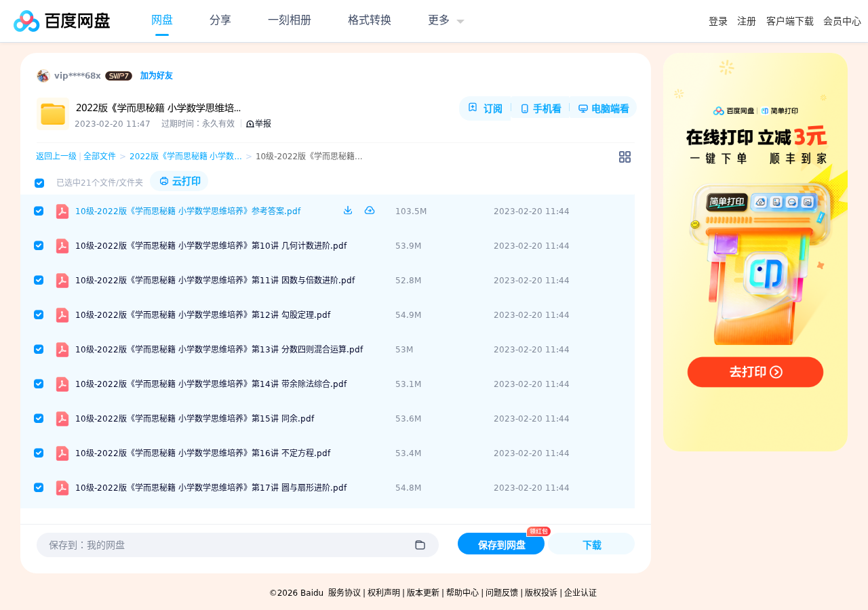
Task: Click 企业认证 footer link
Action: point(580,593)
